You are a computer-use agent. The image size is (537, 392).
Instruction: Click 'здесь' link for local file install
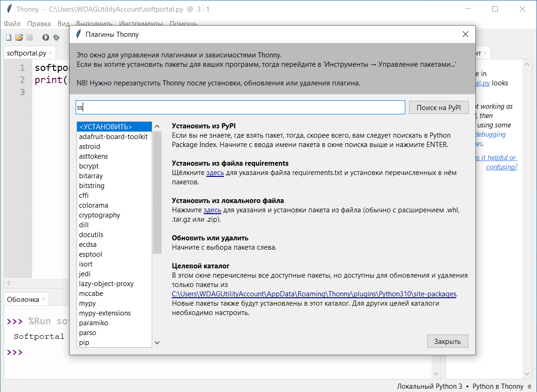212,210
